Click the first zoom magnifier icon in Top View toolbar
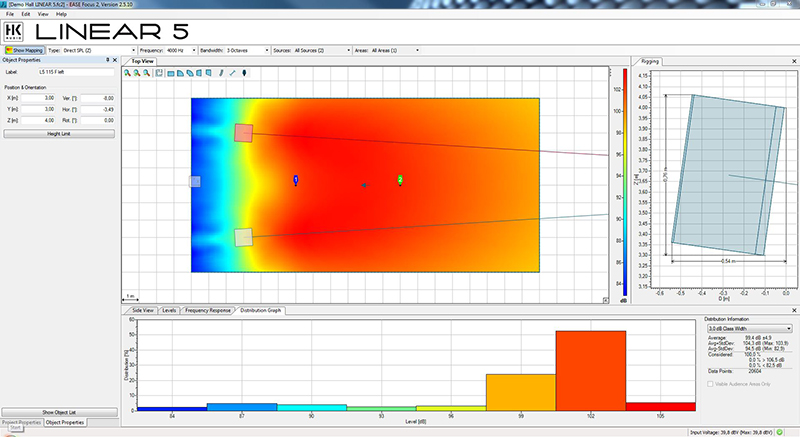 click(x=128, y=73)
